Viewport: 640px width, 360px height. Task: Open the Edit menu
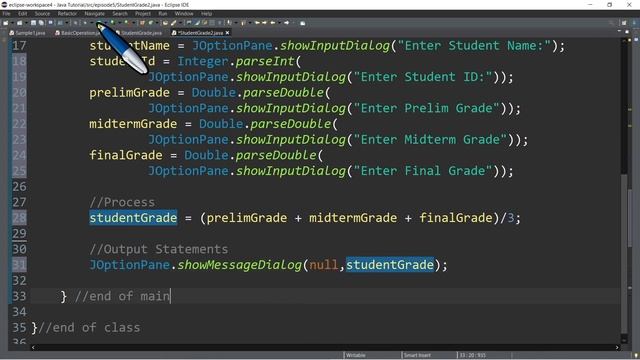[22, 13]
